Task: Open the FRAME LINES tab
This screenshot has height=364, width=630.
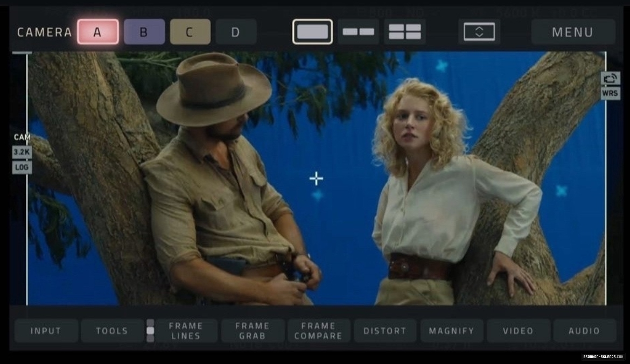Action: click(186, 331)
